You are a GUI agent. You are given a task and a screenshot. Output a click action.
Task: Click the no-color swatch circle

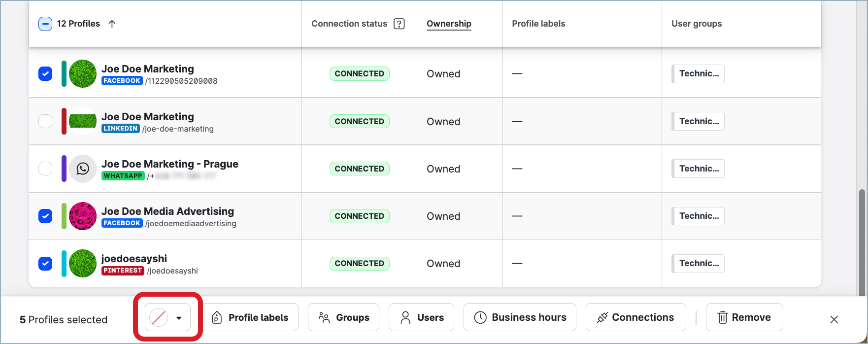tap(159, 318)
